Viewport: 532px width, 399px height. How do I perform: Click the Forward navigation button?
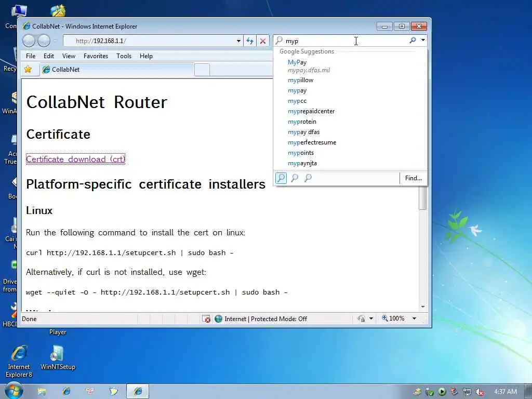(x=44, y=41)
